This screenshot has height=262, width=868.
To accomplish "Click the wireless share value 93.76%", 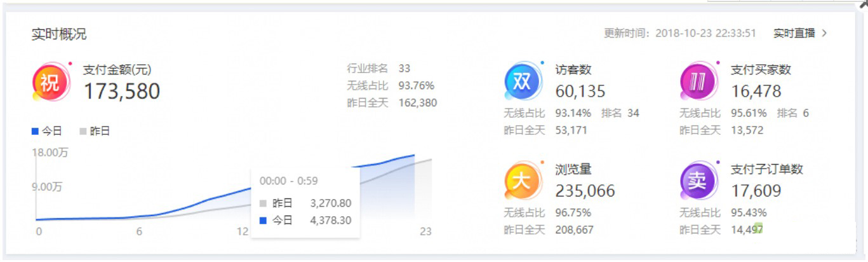I will pyautogui.click(x=417, y=85).
